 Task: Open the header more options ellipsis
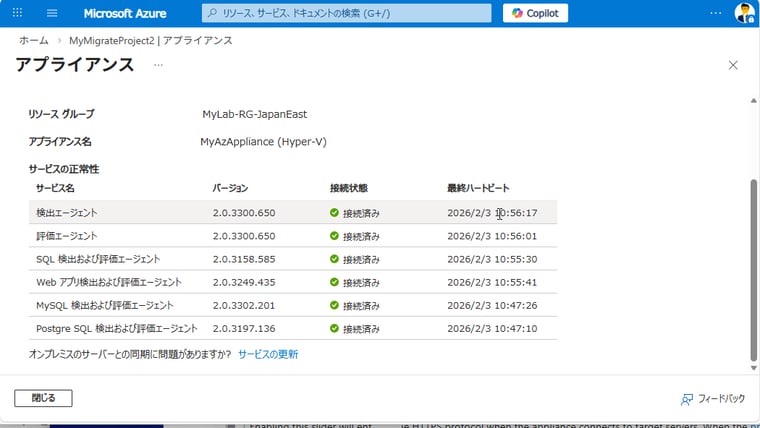click(x=715, y=13)
